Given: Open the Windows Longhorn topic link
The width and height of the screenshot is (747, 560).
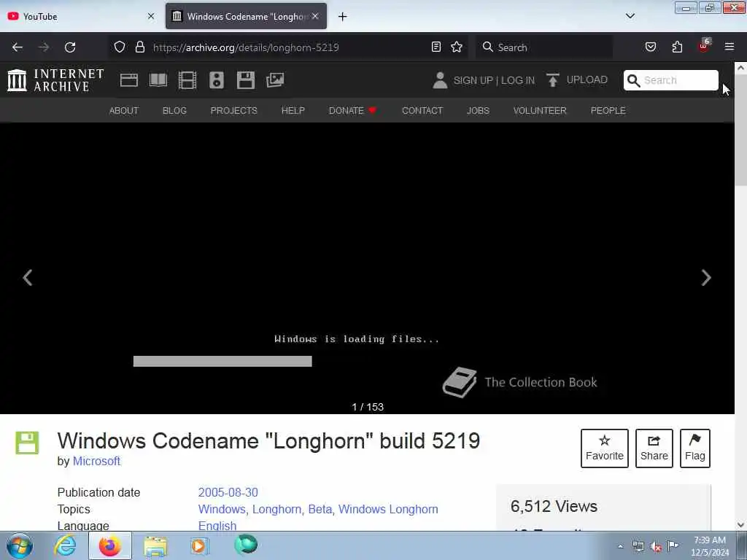Looking at the screenshot, I should click(x=388, y=509).
